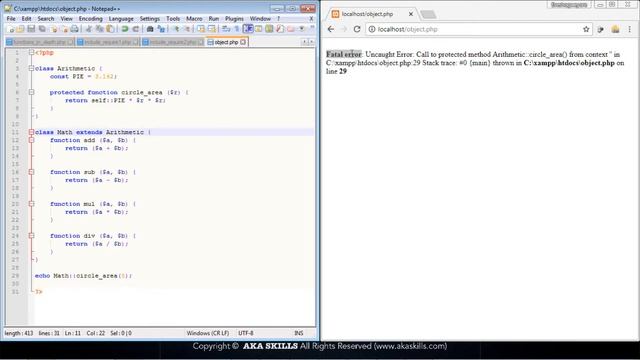Open the browser three-dot menu
Image resolution: width=640 pixels, height=360 pixels.
tap(629, 29)
